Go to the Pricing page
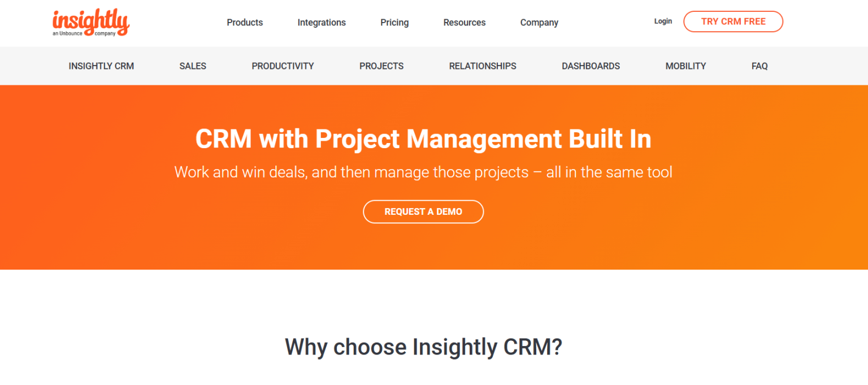Viewport: 868px width, 385px height. pos(394,23)
